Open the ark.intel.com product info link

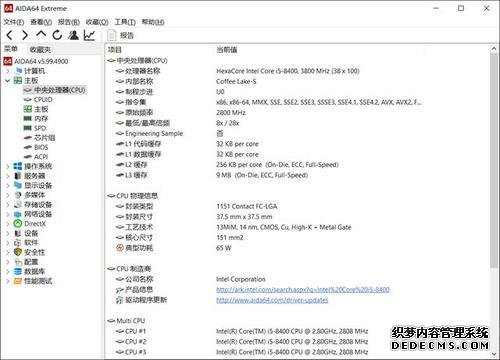click(x=303, y=290)
